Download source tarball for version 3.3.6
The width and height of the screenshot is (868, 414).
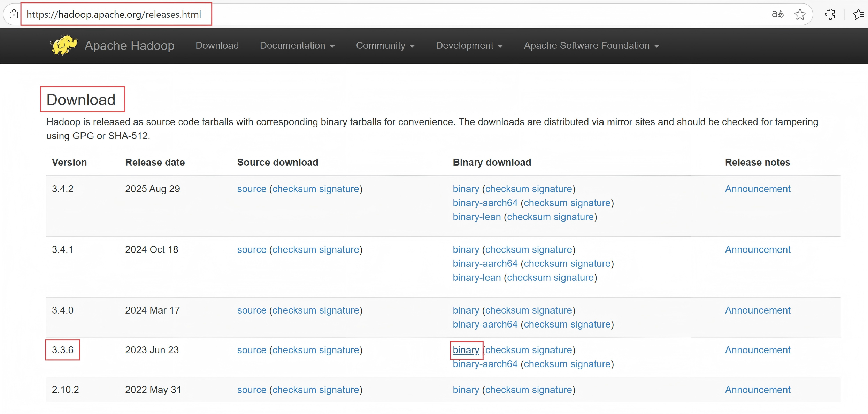pyautogui.click(x=252, y=350)
